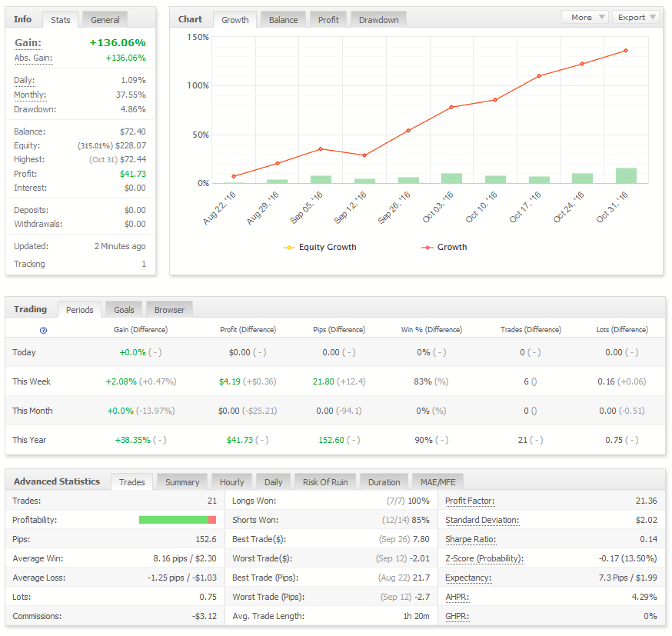Select the Trades statistics tab

point(132,481)
